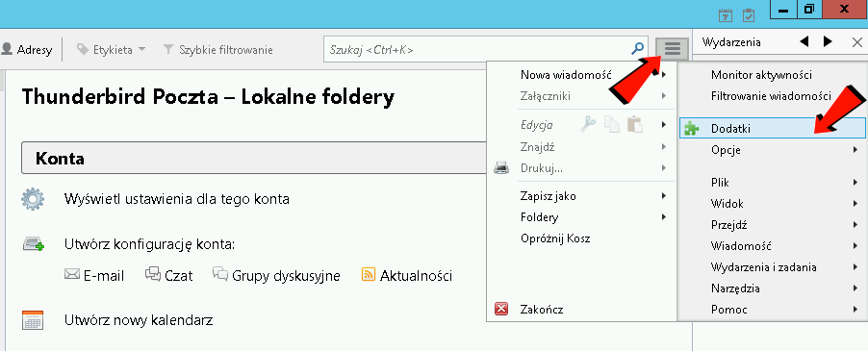This screenshot has height=351, width=868.
Task: Click the E-mail envelope icon
Action: click(72, 274)
